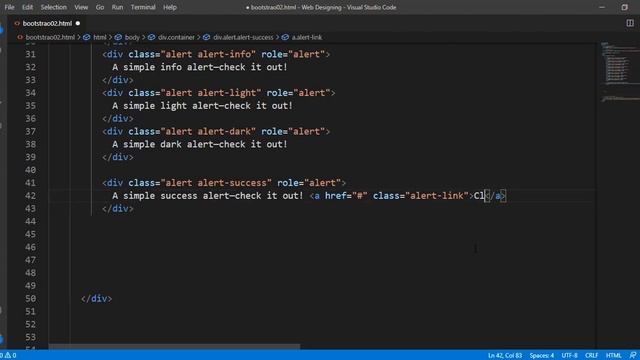This screenshot has width=640, height=360.
Task: Click the html file icon in tab
Action: click(x=17, y=23)
